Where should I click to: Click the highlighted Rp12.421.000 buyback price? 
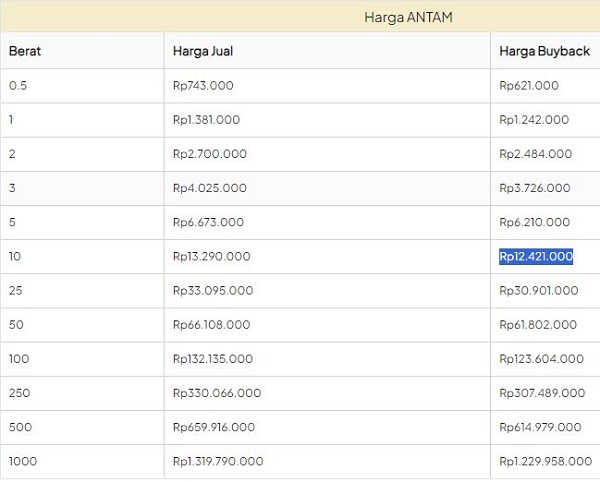[536, 257]
